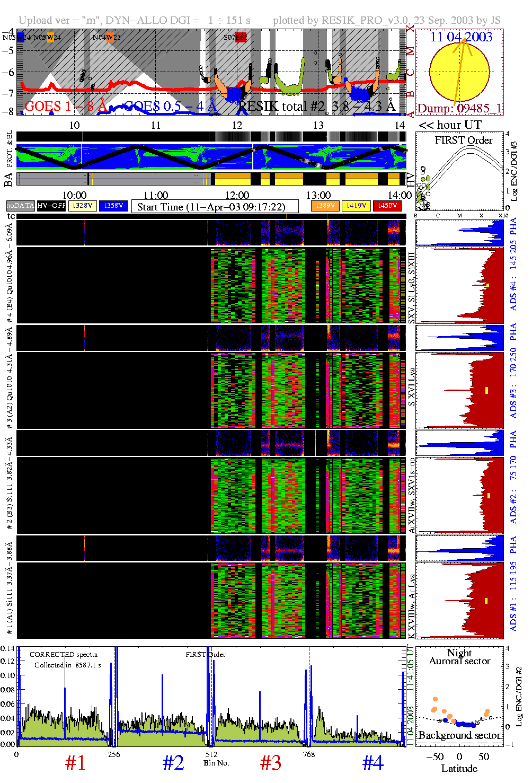This screenshot has height=783, width=532.
Task: Click the 1450V red legend box
Action: click(x=387, y=206)
